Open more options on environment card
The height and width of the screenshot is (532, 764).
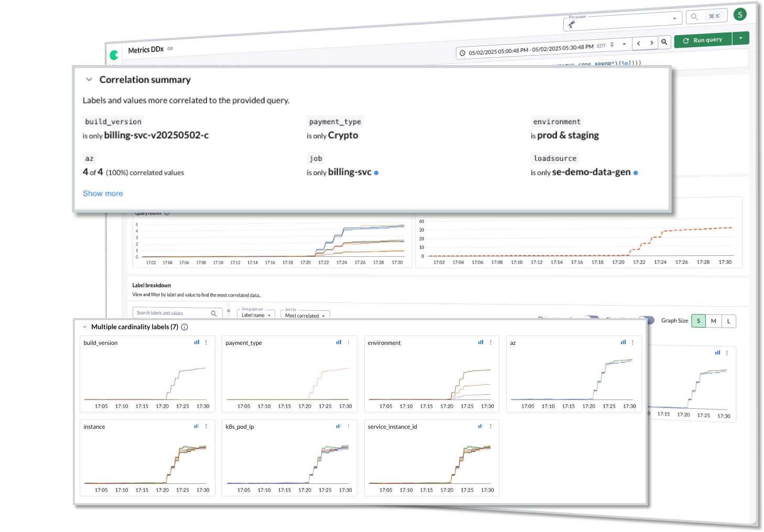490,342
